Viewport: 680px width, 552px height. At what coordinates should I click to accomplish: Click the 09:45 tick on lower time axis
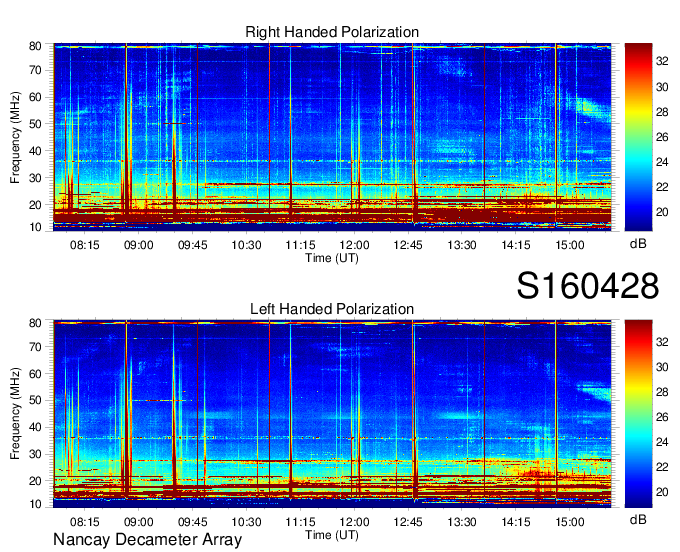[193, 522]
